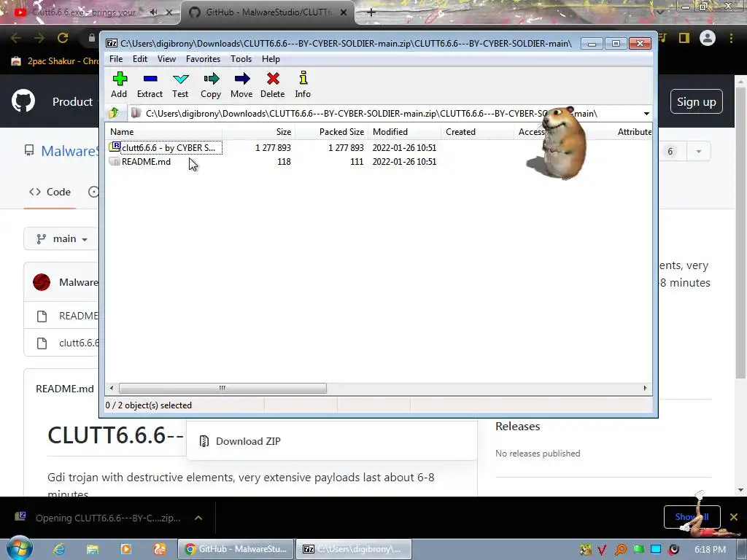
Task: Open the Tools menu in 7-Zip
Action: (x=241, y=59)
